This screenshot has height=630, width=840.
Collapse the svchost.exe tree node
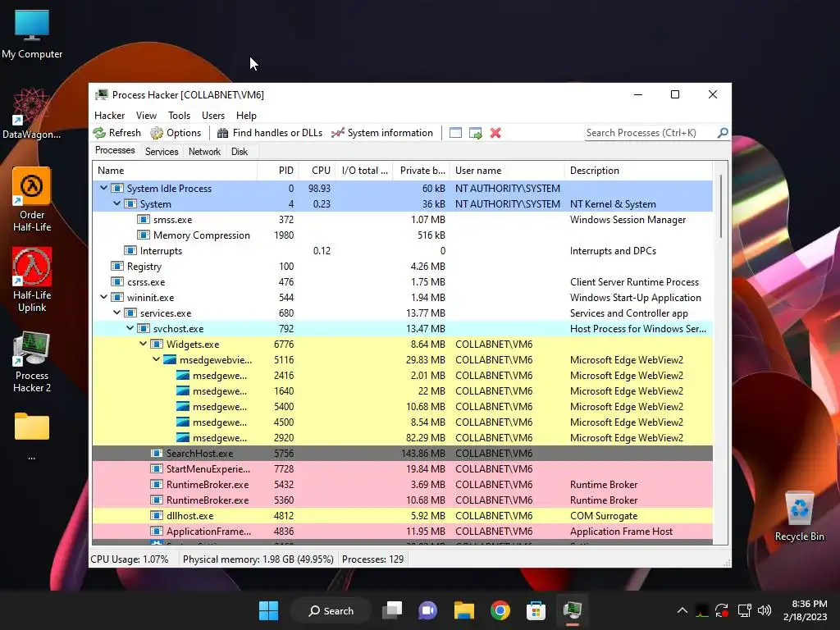coord(130,328)
